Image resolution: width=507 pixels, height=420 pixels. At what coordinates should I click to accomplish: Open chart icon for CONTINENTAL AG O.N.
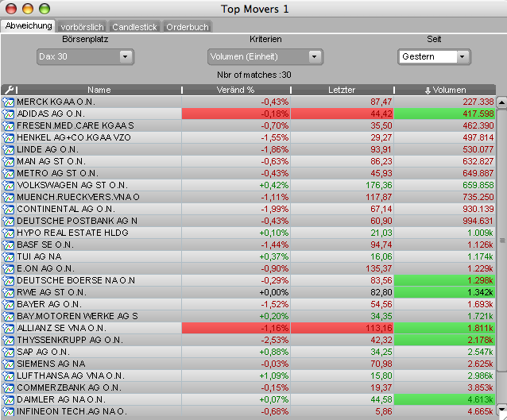click(x=9, y=210)
